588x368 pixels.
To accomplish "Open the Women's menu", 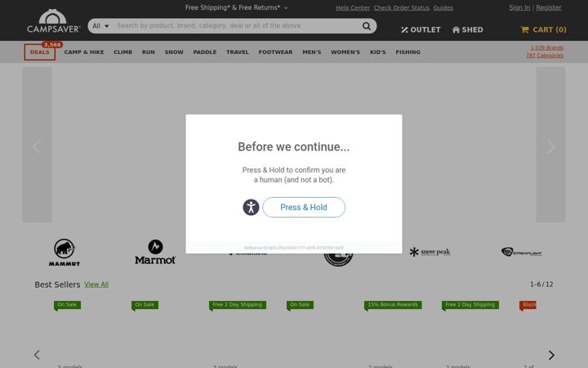I will coord(345,52).
